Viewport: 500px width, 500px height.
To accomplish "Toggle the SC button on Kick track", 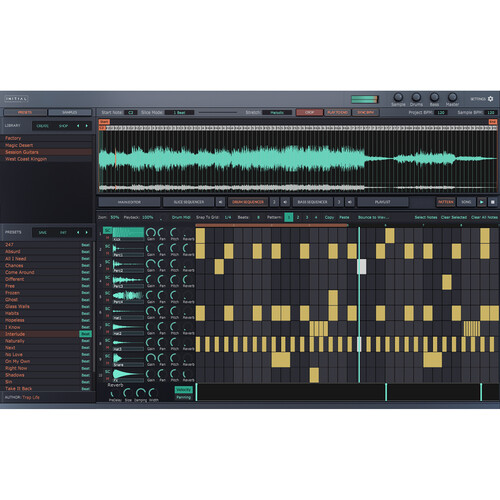I will pyautogui.click(x=107, y=230).
